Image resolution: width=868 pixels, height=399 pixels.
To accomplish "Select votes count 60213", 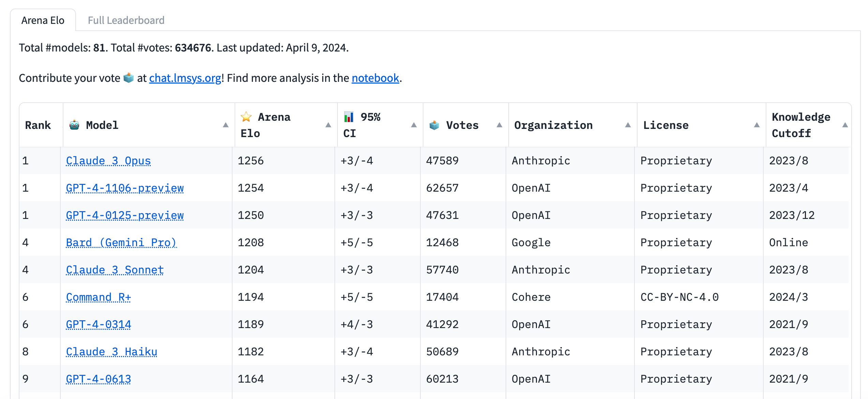I will (443, 379).
